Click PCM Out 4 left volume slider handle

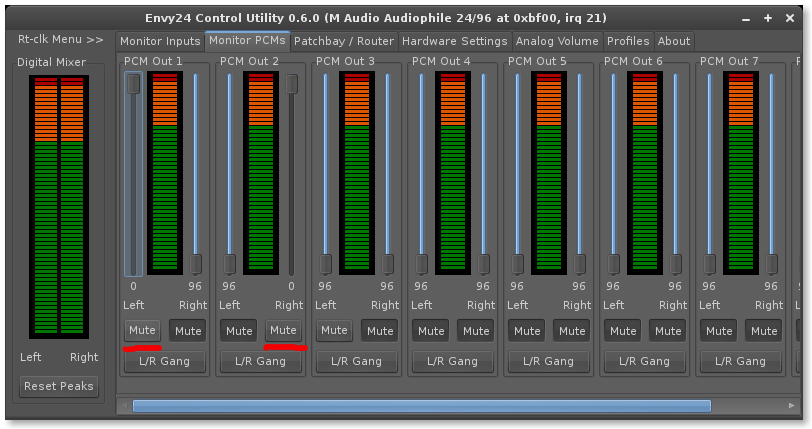click(422, 264)
